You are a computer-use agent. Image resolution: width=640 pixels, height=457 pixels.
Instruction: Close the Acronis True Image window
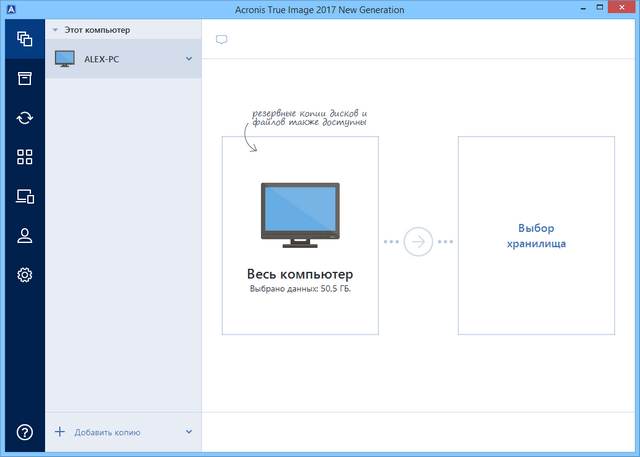click(617, 9)
